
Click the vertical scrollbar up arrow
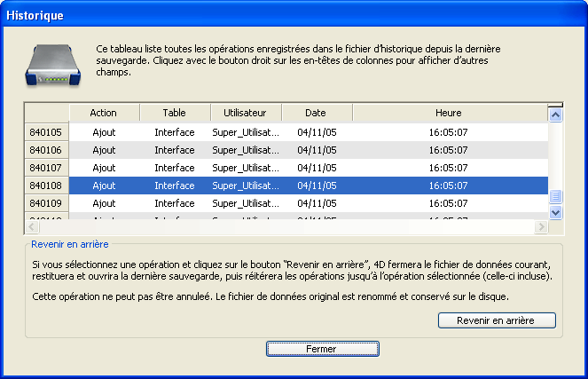[555, 114]
